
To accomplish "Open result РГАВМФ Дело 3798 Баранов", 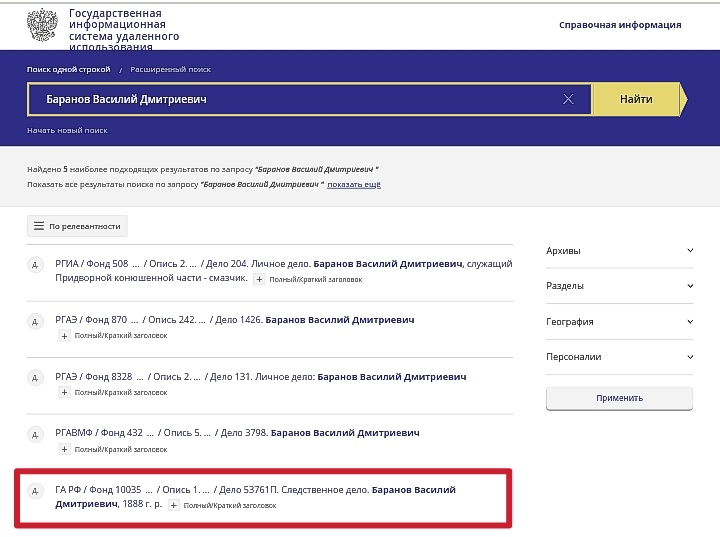I will [237, 433].
